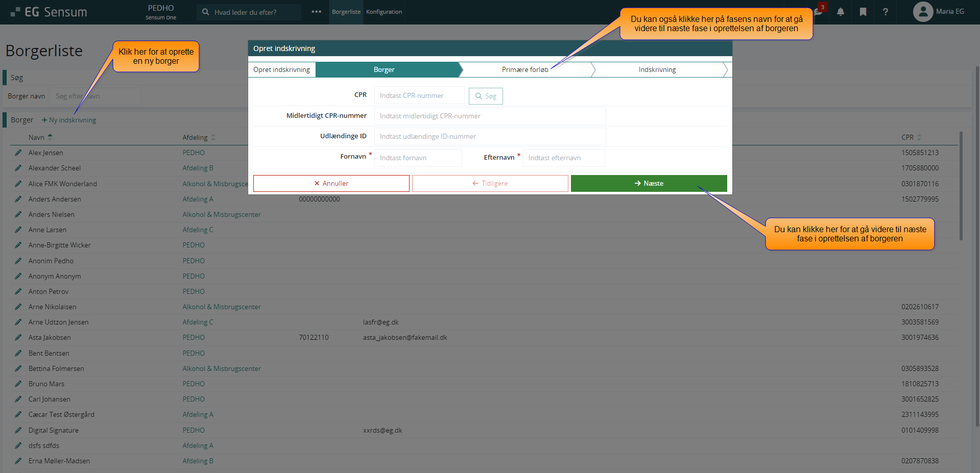The width and height of the screenshot is (980, 473).
Task: Cancel the dialog with Annuller
Action: (331, 183)
